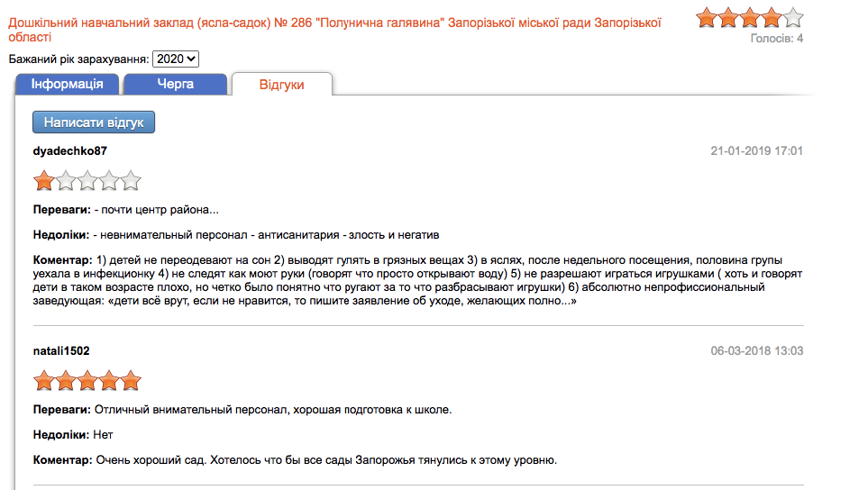Viewport: 868px width, 490px height.
Task: Open the enrollment year dropdown showing 2020
Action: [x=176, y=59]
